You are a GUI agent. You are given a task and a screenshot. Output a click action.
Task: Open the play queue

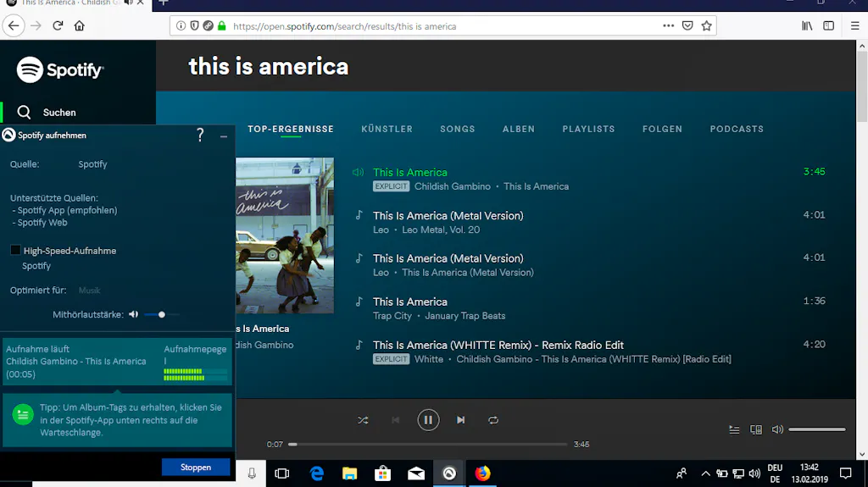[x=734, y=429]
